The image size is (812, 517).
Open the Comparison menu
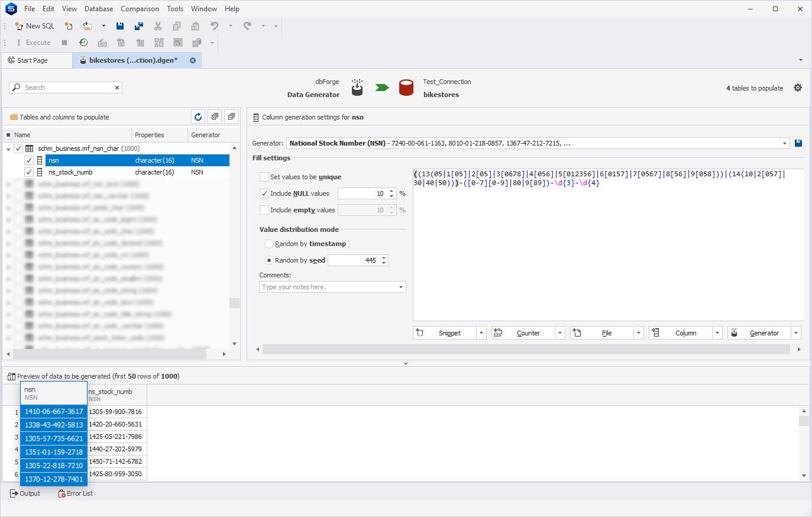[140, 9]
